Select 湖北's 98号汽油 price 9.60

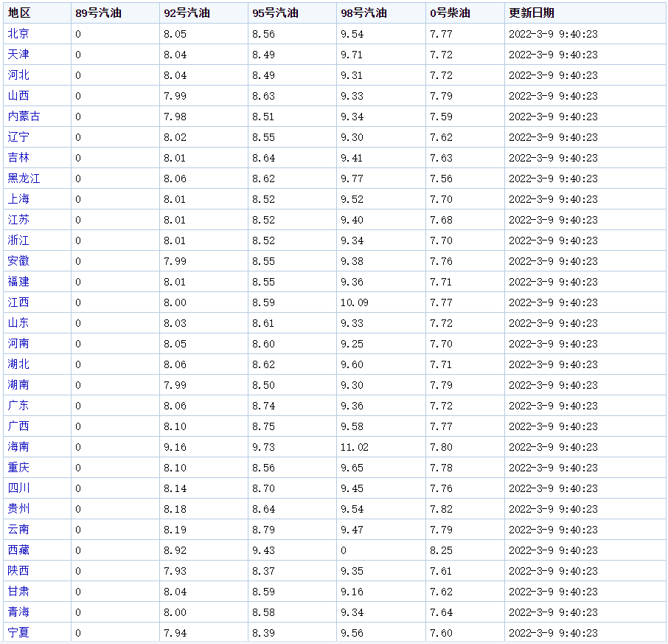coord(352,365)
